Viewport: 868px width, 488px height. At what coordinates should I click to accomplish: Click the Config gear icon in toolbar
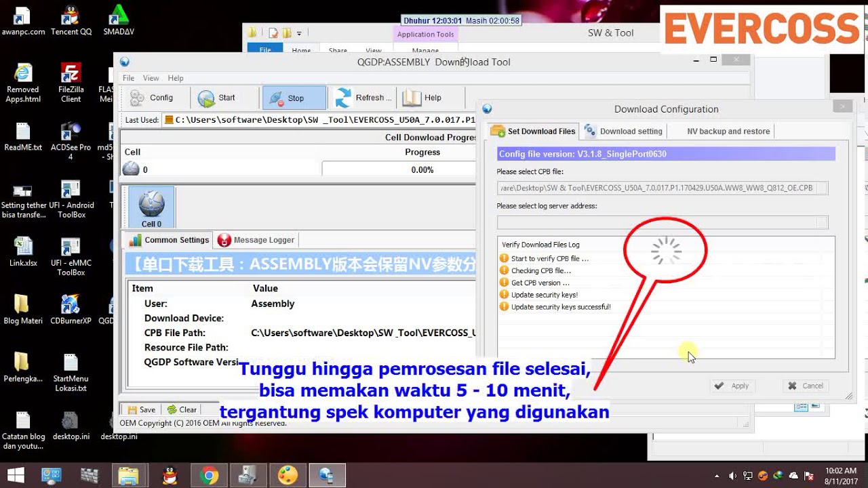click(137, 98)
